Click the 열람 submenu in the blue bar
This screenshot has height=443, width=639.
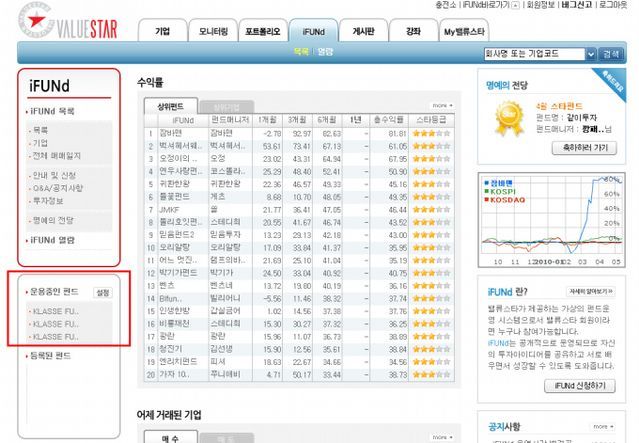325,52
